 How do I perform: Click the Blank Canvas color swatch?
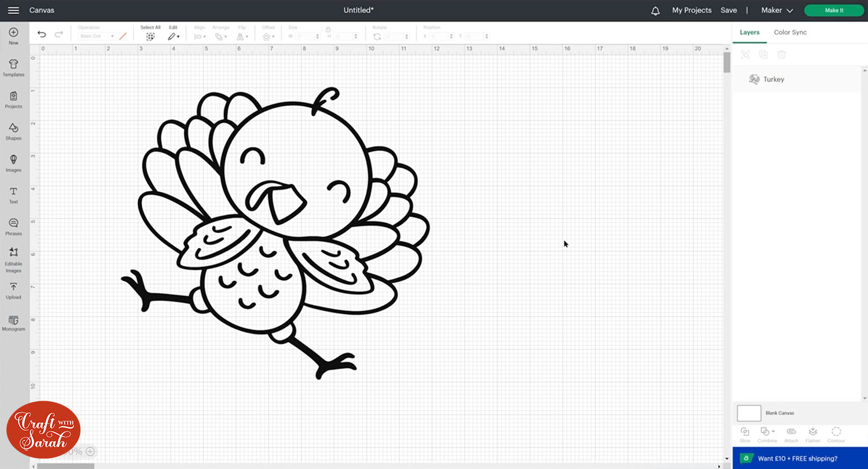pos(749,413)
